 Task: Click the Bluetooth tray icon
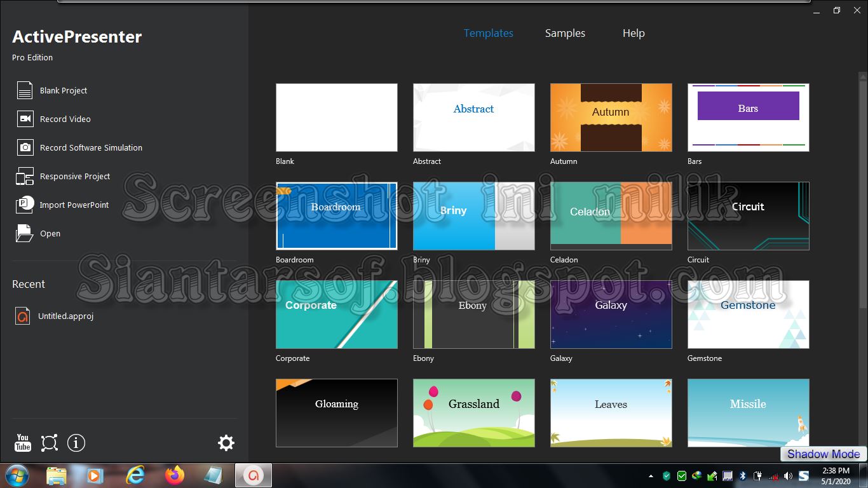point(742,475)
